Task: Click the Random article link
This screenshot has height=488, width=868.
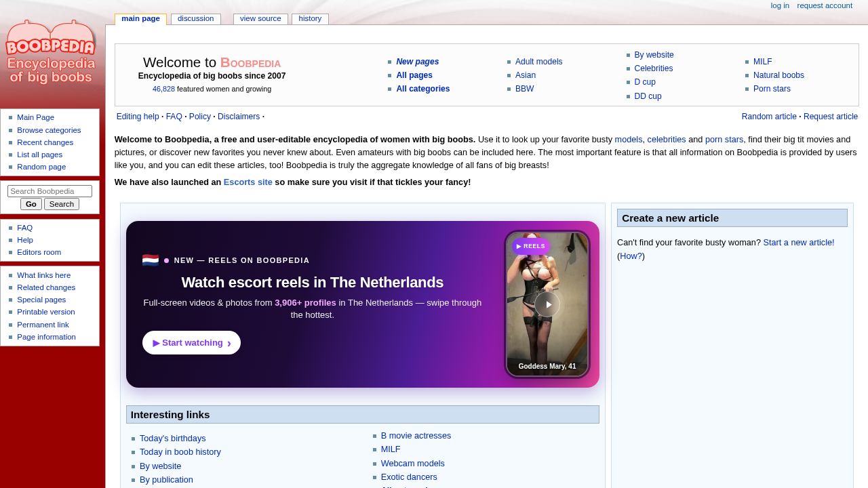Action: 769,117
